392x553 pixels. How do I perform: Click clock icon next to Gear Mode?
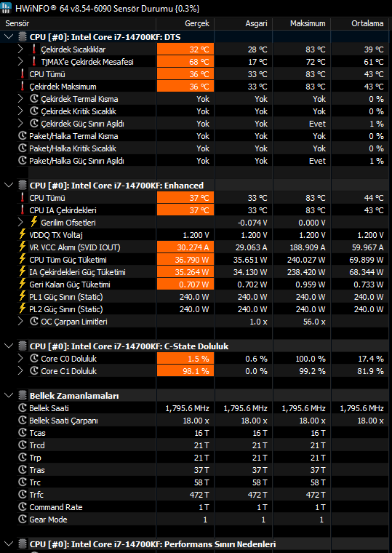tap(23, 519)
